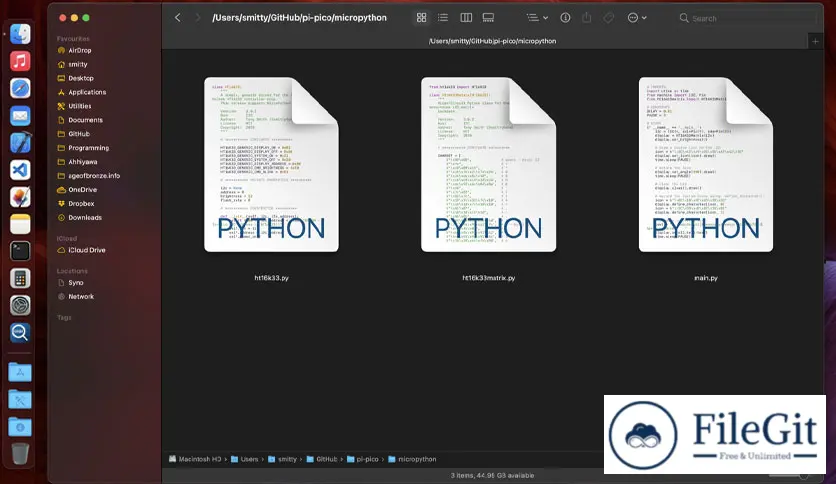Open the Trash in Dock
The image size is (836, 484).
coord(20,454)
